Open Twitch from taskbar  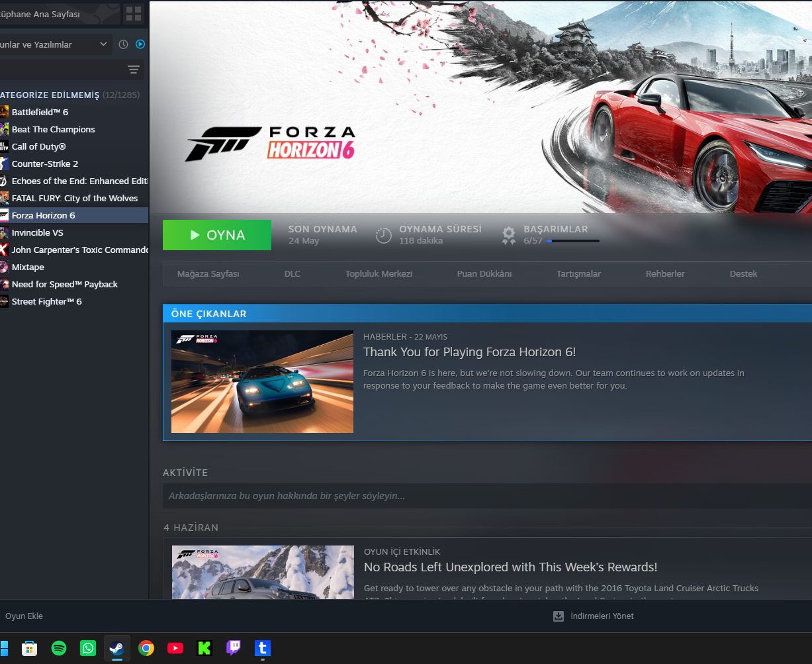coord(234,648)
